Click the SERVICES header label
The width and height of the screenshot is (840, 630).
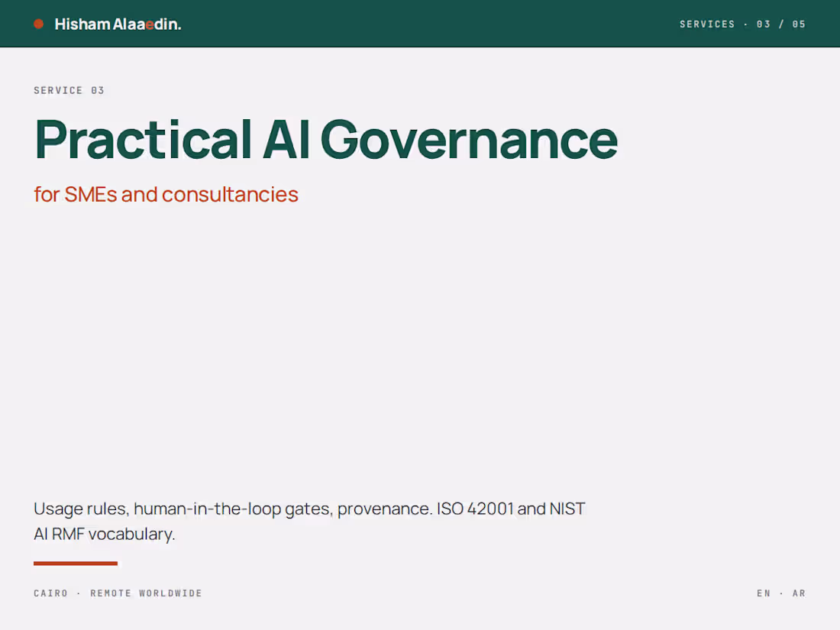[x=707, y=24]
